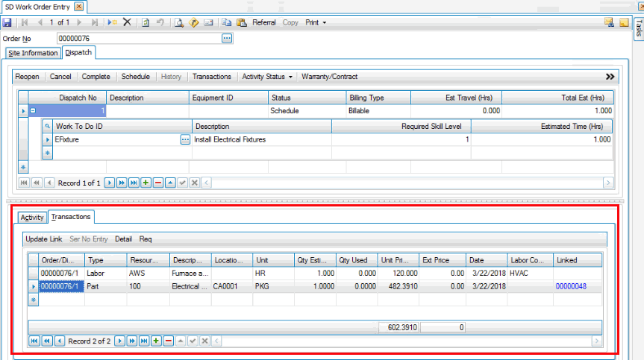Click the Billable billing type cell
The image size is (644, 360).
pyautogui.click(x=378, y=111)
